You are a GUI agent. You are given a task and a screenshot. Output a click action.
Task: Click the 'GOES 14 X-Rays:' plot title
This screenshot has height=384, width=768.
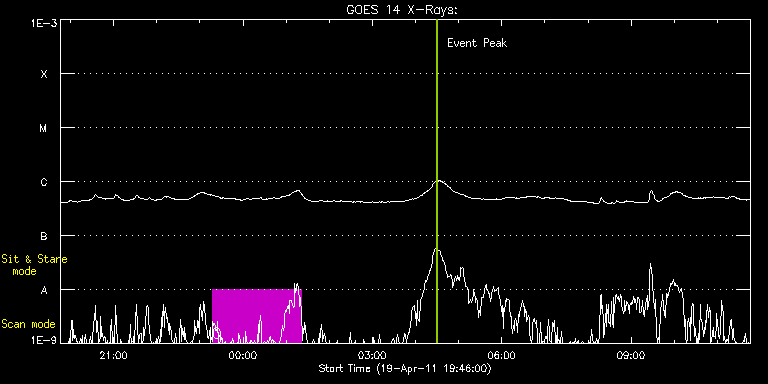click(x=402, y=10)
